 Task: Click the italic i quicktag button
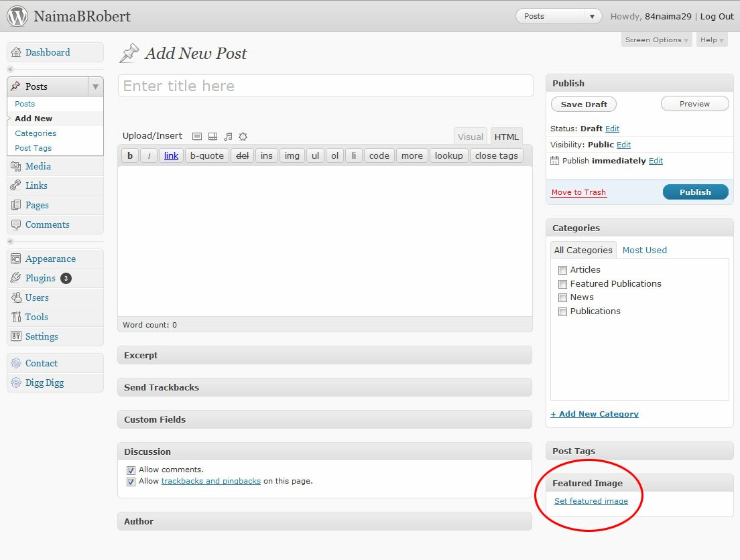tap(149, 155)
